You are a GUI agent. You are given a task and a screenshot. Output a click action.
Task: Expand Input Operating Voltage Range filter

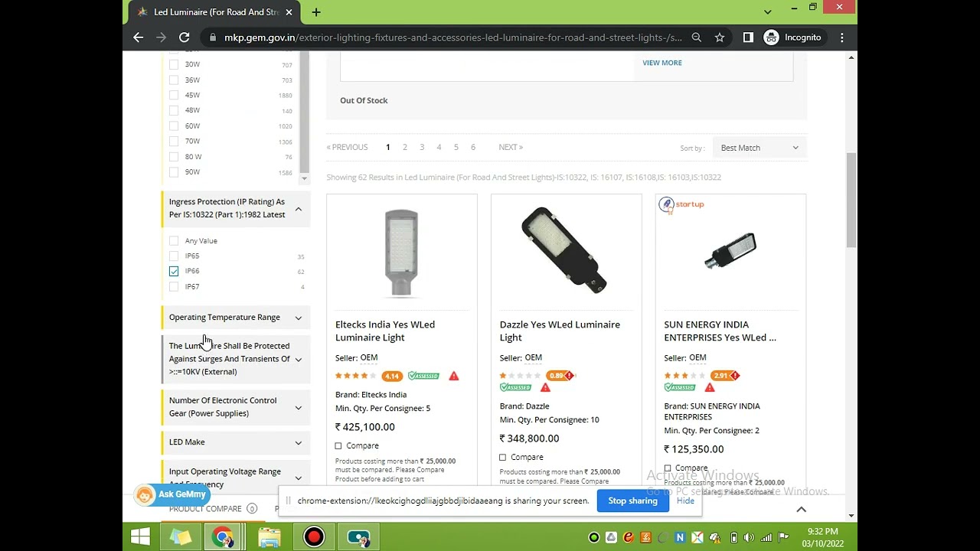coord(236,476)
